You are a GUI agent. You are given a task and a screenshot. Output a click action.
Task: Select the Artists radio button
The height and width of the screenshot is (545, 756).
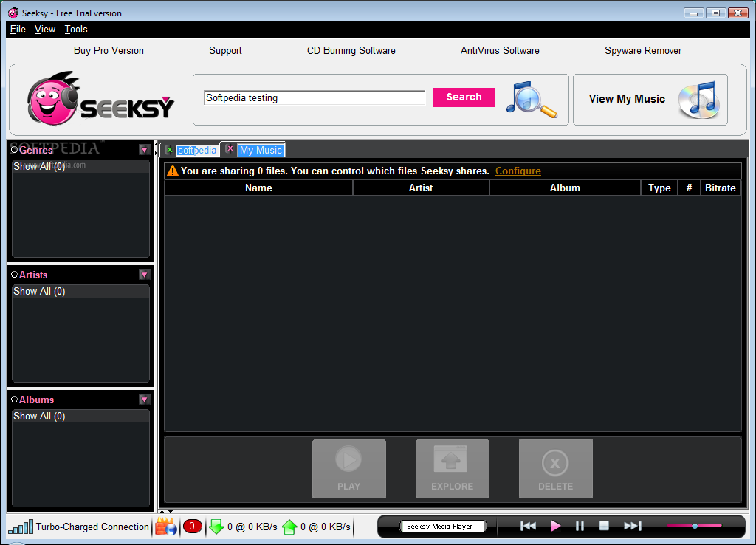[15, 275]
